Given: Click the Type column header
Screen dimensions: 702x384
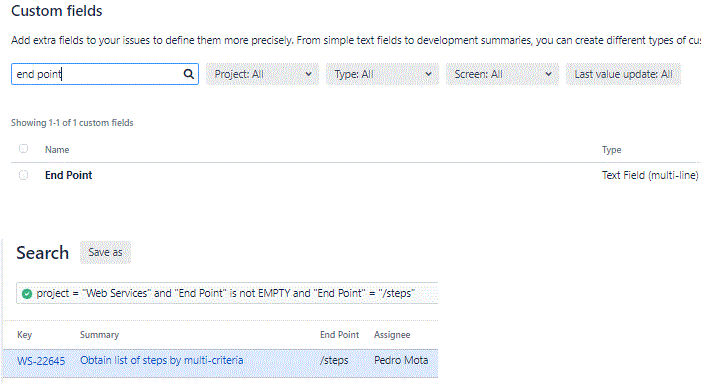Looking at the screenshot, I should pos(612,150).
